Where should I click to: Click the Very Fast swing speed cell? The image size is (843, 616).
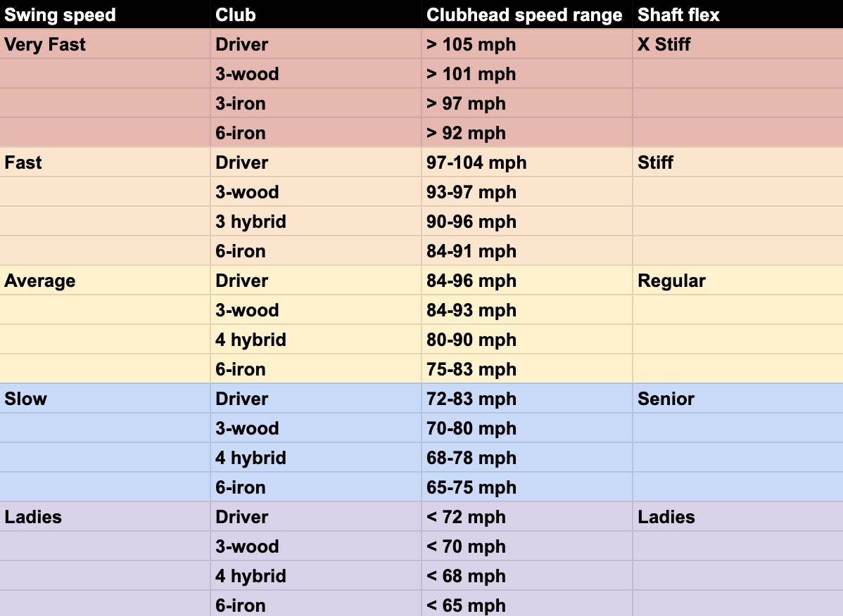coord(45,44)
